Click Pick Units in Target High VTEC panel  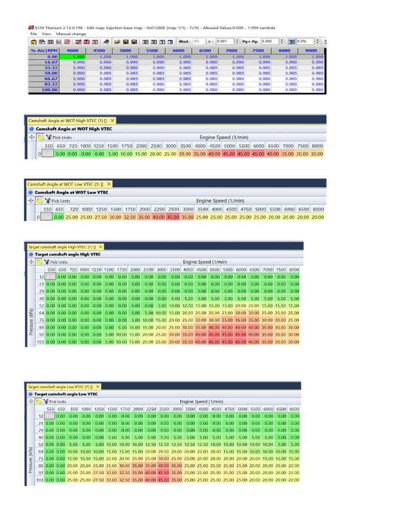[x=56, y=262]
